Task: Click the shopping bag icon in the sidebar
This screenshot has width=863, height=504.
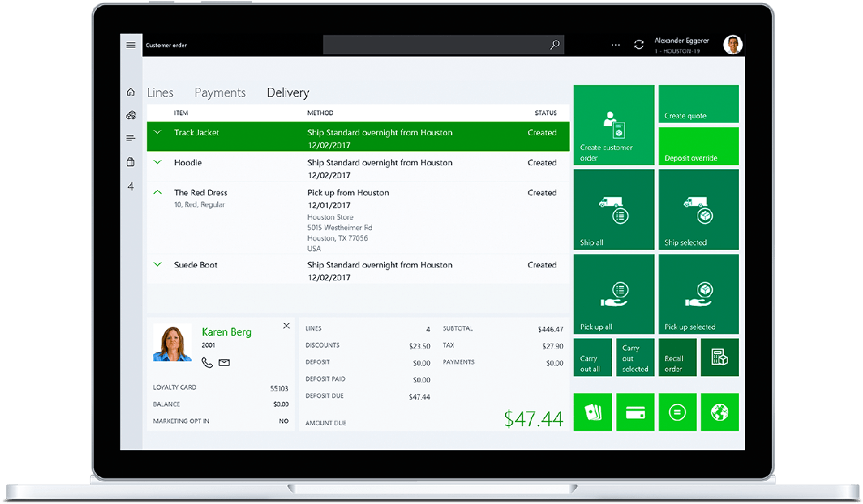Action: (x=131, y=161)
